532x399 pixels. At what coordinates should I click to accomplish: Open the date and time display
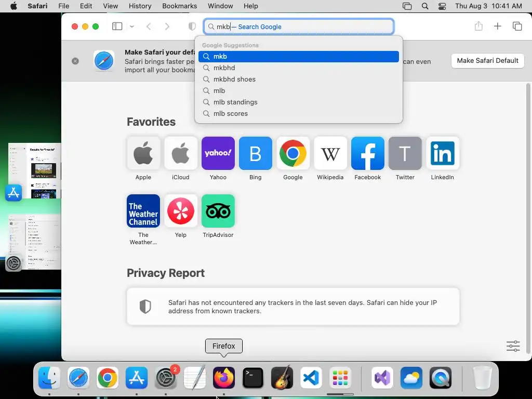[x=488, y=6]
